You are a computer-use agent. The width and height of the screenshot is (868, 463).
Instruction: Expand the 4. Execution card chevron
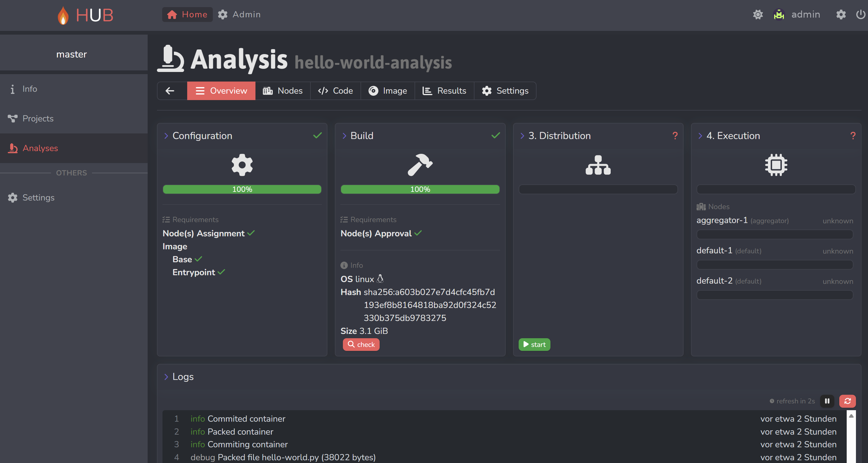pos(700,136)
